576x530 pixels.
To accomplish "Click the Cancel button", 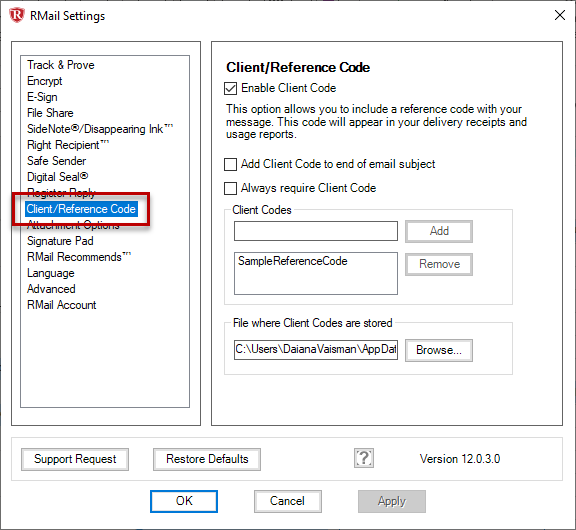I will [x=288, y=501].
